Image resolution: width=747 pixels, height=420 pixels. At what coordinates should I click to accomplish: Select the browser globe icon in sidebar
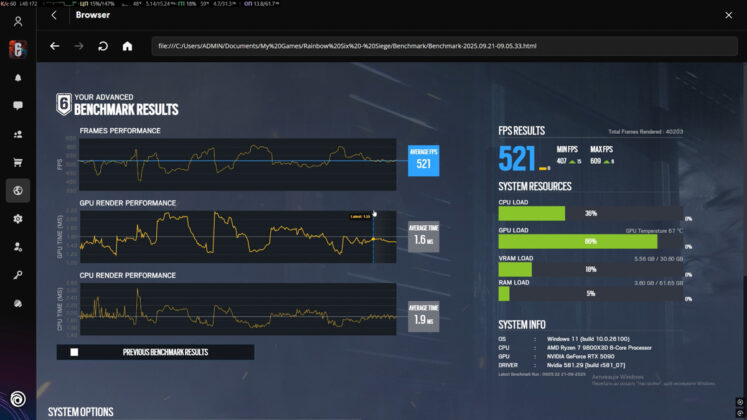(18, 190)
